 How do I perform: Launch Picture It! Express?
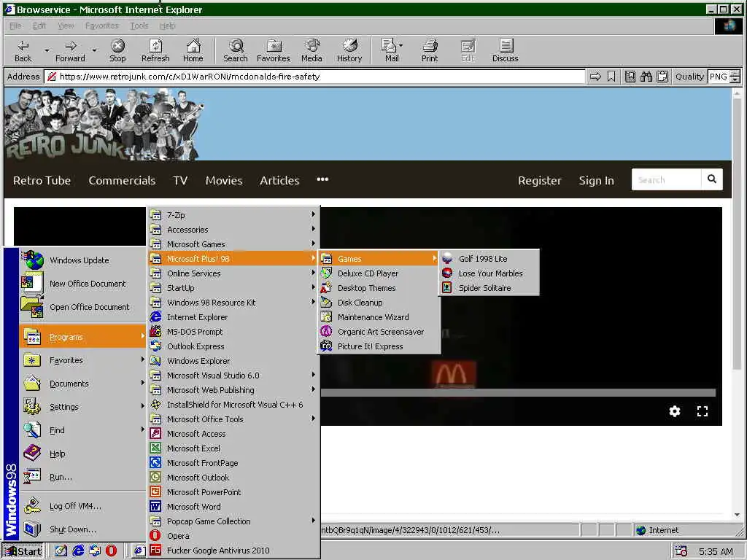[x=379, y=346]
